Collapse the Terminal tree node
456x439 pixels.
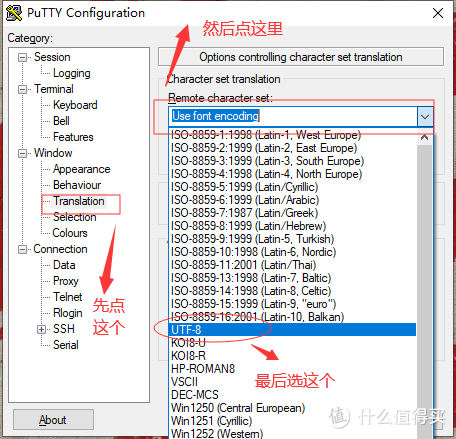22,89
